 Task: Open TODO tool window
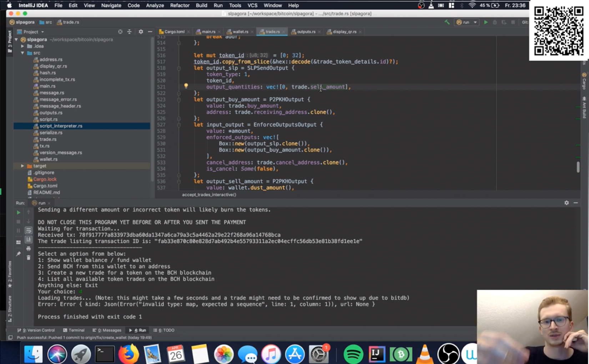tap(164, 330)
